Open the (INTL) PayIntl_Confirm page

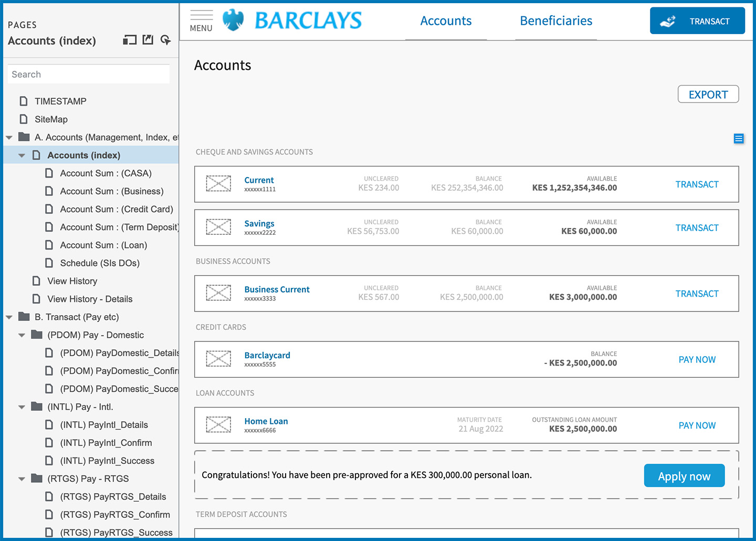pos(106,443)
